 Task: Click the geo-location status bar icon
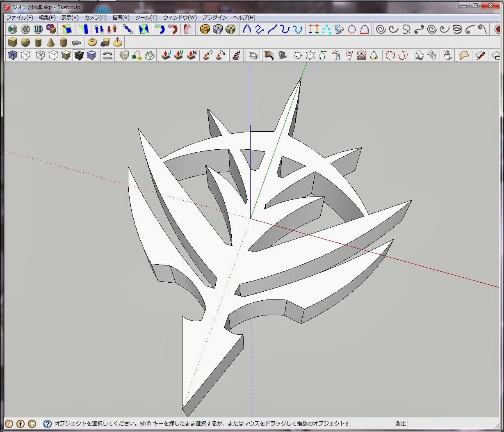(9, 424)
